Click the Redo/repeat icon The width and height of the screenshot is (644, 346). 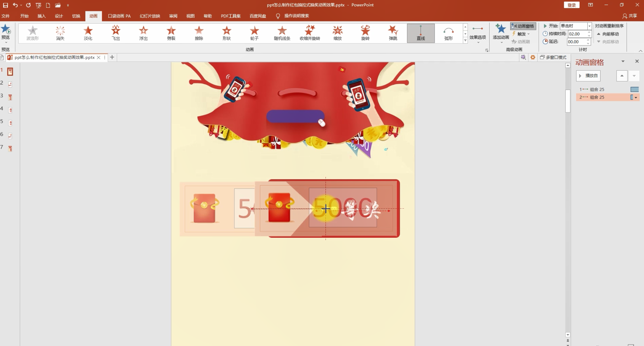pos(28,5)
